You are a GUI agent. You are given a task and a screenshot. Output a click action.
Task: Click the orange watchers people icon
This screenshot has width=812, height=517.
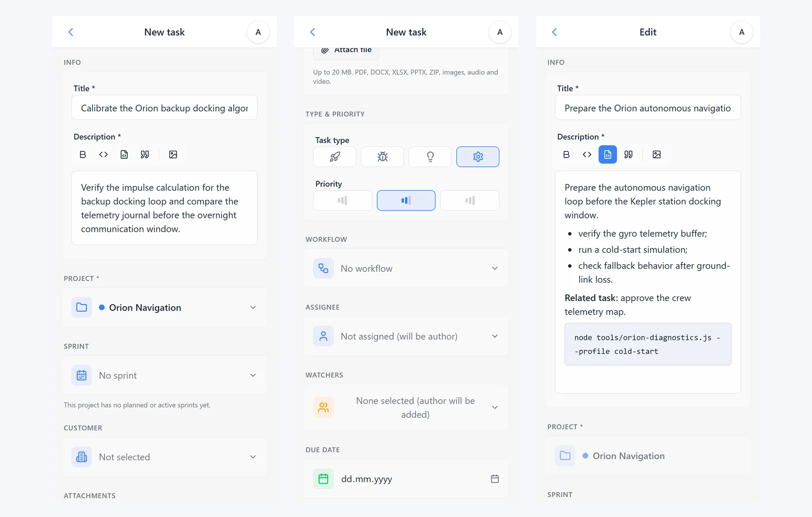click(x=323, y=408)
